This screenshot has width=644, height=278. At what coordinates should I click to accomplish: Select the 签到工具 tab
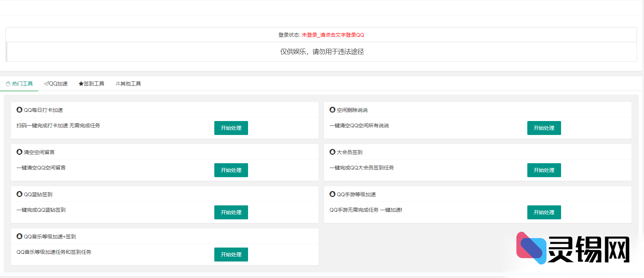[x=91, y=84]
